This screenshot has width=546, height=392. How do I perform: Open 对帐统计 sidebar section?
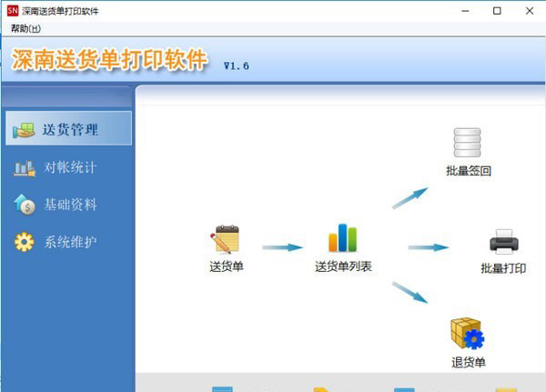point(68,167)
